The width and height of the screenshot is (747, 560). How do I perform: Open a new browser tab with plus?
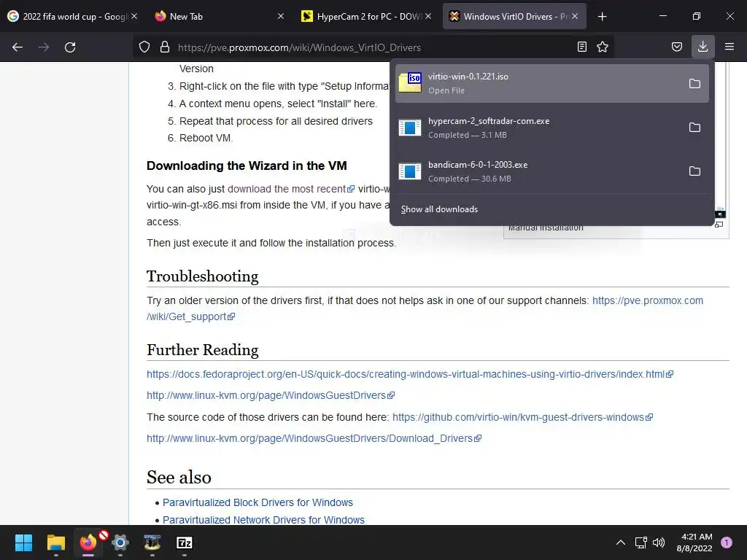click(x=602, y=17)
